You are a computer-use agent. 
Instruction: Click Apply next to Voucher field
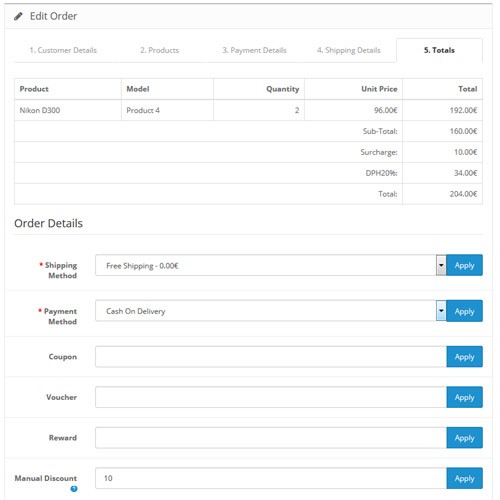(x=464, y=397)
